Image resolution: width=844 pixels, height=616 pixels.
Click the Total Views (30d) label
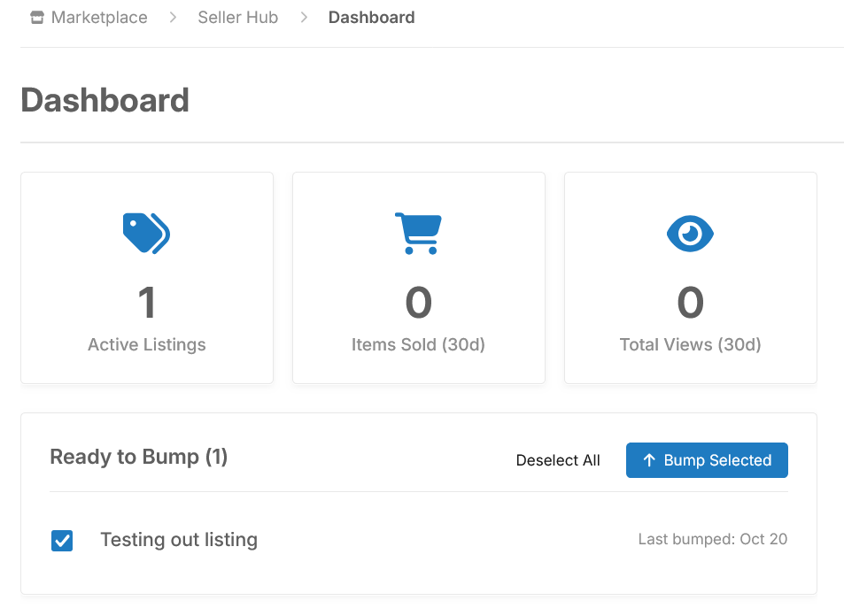[x=690, y=345]
